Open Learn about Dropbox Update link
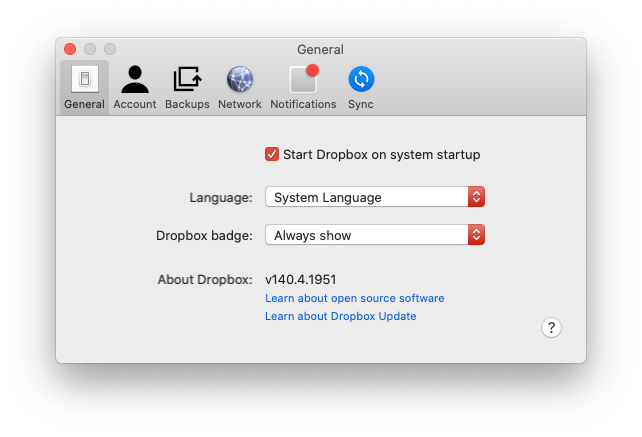642x437 pixels. point(341,316)
